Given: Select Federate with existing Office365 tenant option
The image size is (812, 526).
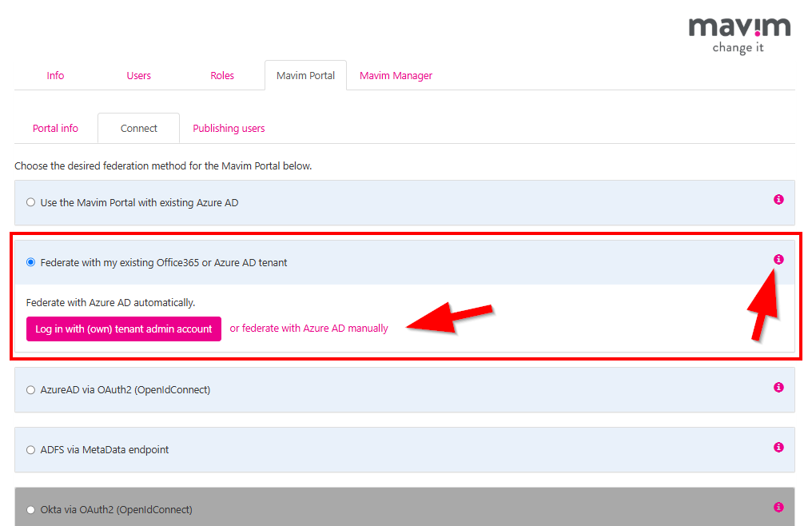Looking at the screenshot, I should point(30,261).
